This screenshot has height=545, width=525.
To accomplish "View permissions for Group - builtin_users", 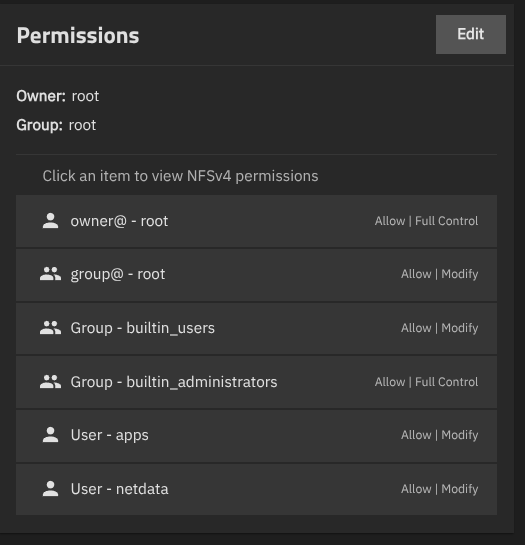I will pyautogui.click(x=256, y=328).
